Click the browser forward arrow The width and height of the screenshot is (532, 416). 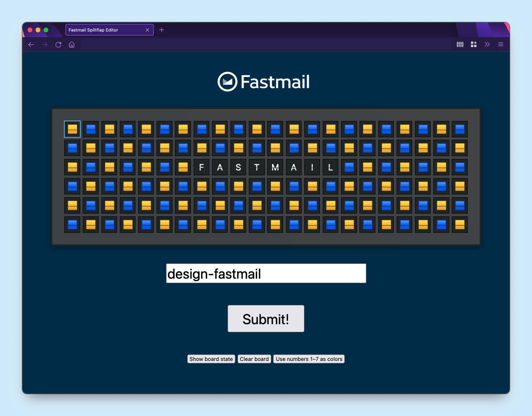[45, 45]
